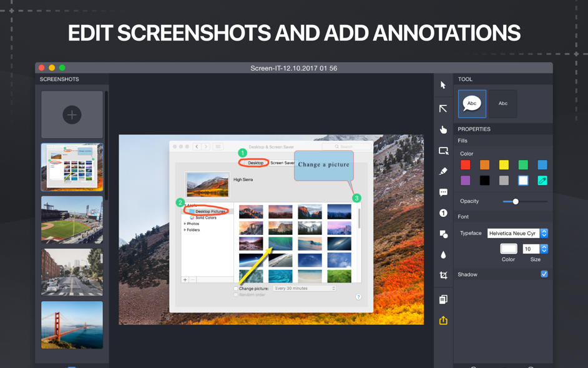
Task: Toggle the Shadow checkbox
Action: coord(544,274)
